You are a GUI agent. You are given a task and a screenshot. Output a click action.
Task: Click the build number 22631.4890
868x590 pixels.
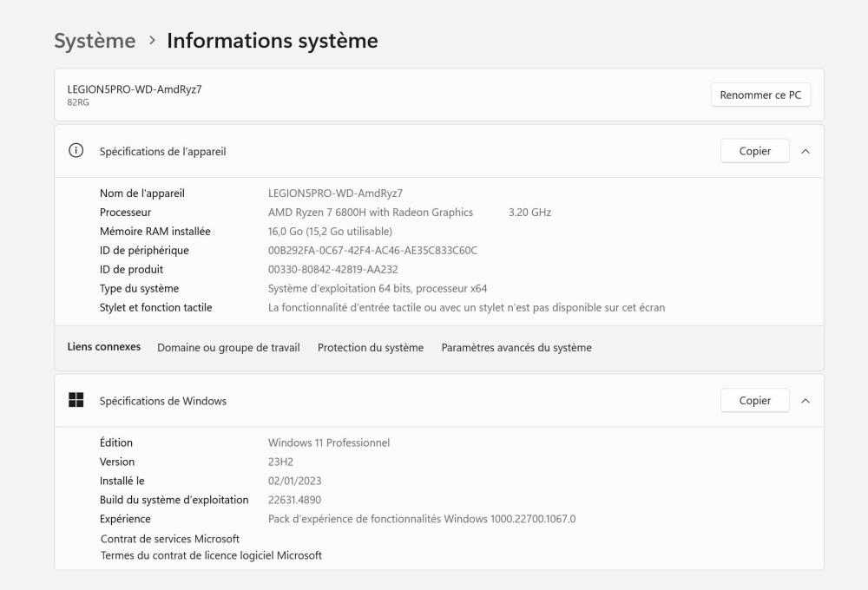tap(295, 500)
